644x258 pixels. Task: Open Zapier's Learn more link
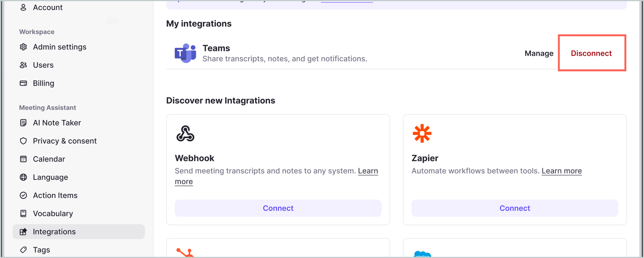pyautogui.click(x=562, y=171)
